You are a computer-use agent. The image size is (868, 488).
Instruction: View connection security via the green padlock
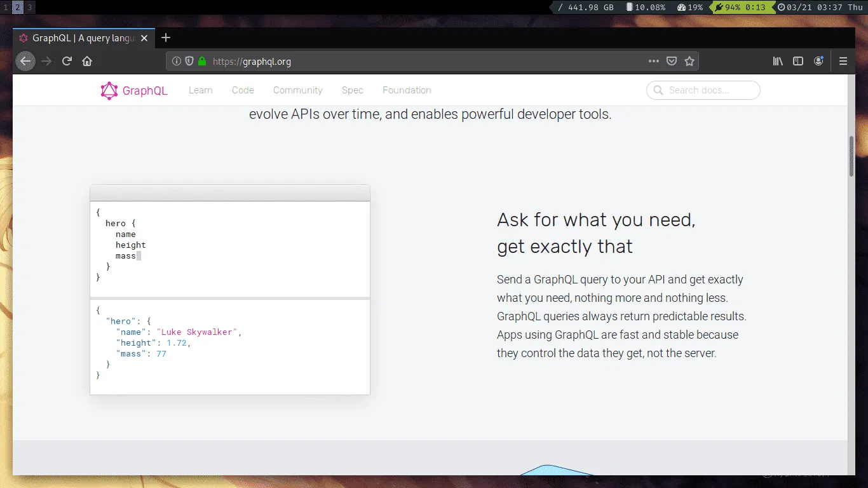pos(202,61)
